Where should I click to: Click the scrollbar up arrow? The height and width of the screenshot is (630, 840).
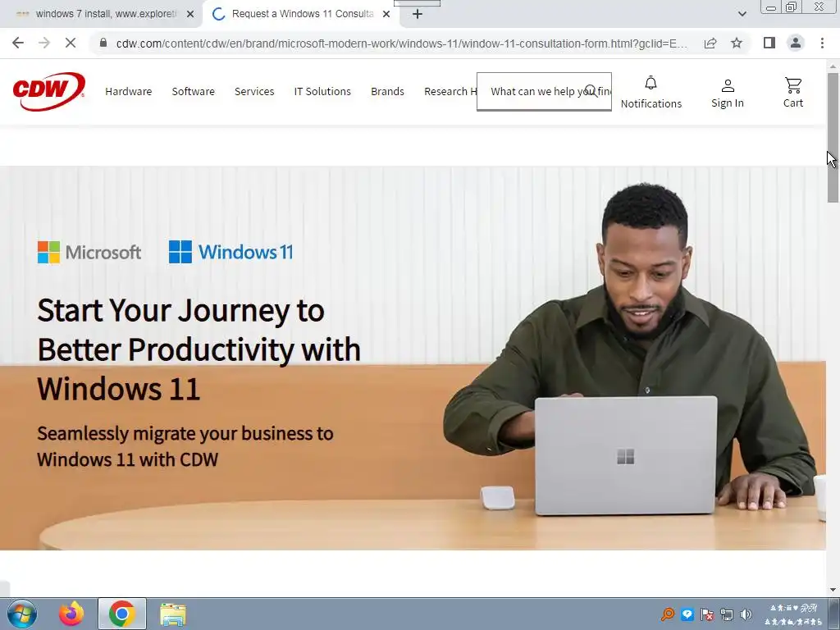click(x=833, y=66)
